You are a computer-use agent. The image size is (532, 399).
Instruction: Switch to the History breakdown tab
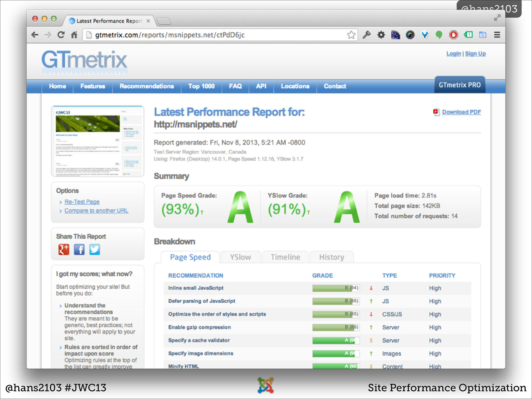pyautogui.click(x=332, y=257)
